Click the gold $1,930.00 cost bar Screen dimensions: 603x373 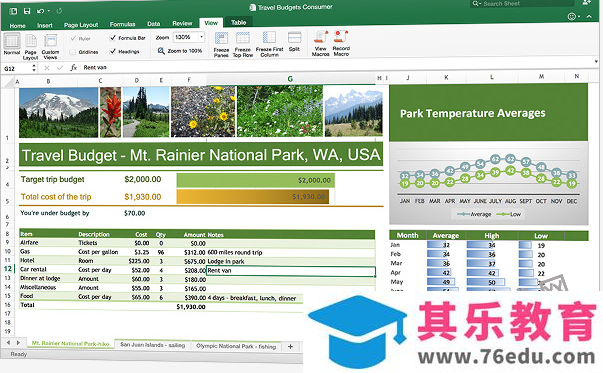click(253, 196)
